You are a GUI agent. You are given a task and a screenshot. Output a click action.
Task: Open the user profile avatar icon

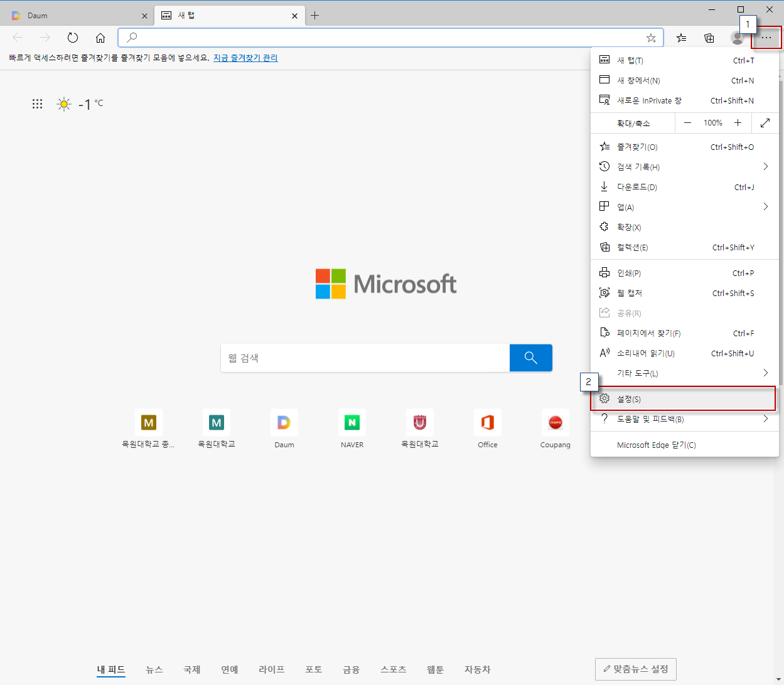[x=737, y=38]
